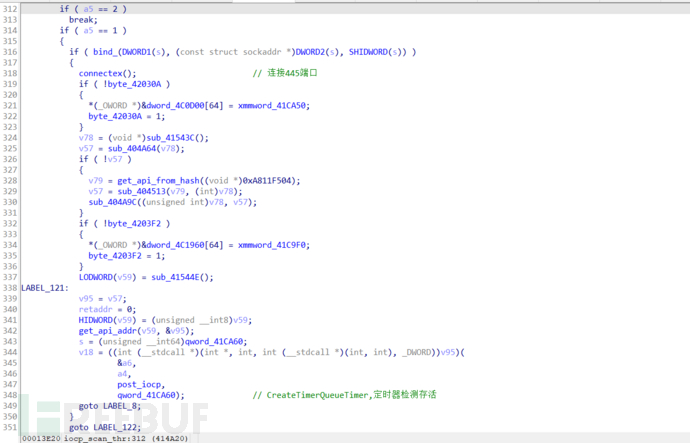690x443 pixels.
Task: Click LABEL_121 label
Action: tap(45, 288)
